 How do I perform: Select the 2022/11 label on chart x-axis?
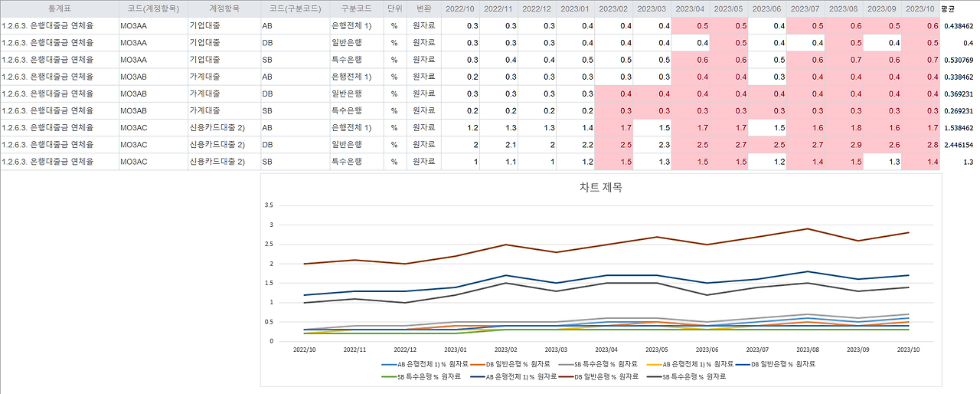(354, 349)
